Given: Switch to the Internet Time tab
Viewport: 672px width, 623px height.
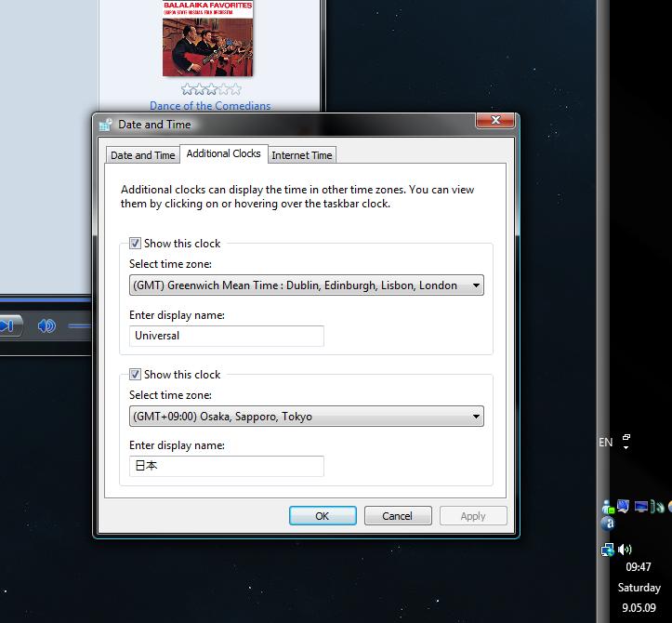Looking at the screenshot, I should [302, 155].
